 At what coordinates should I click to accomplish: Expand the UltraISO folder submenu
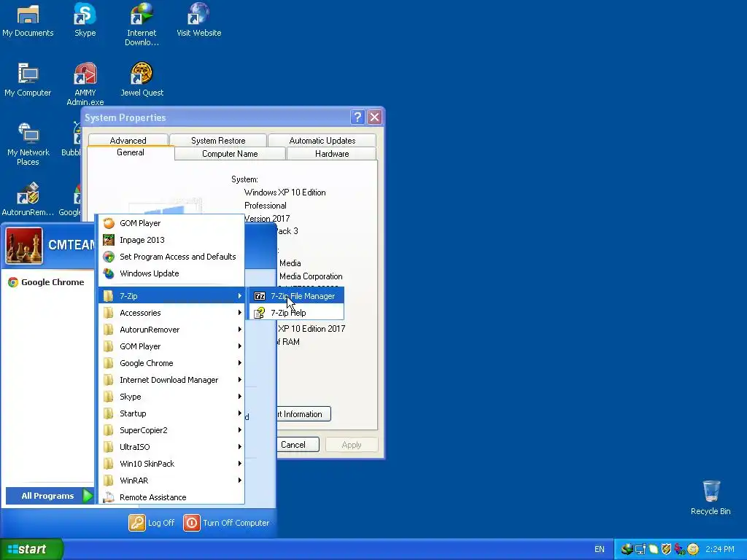coord(171,447)
